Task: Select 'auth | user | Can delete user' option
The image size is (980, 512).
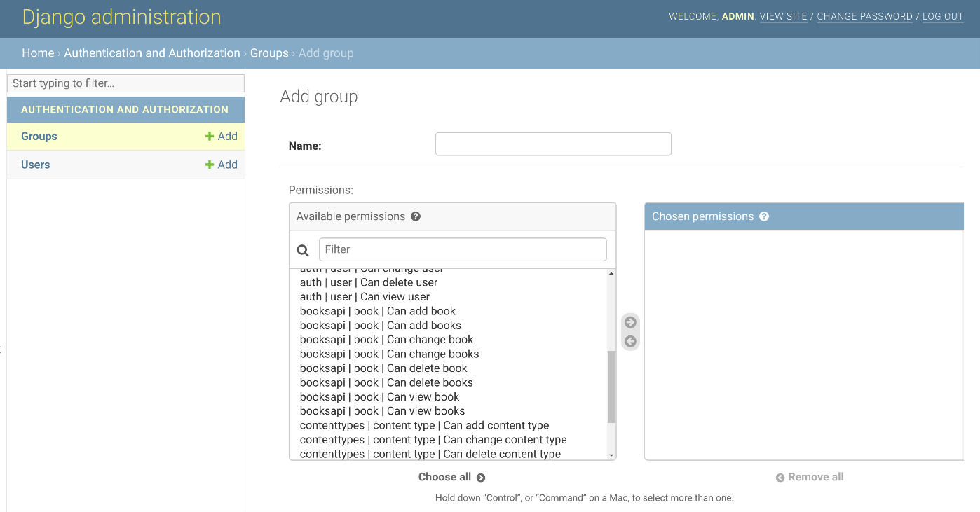Action: tap(369, 282)
